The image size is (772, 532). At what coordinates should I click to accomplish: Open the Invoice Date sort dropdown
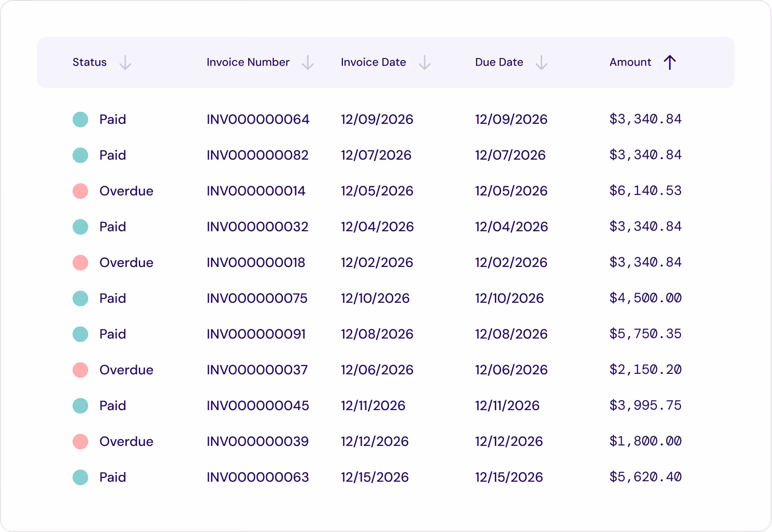pyautogui.click(x=424, y=62)
